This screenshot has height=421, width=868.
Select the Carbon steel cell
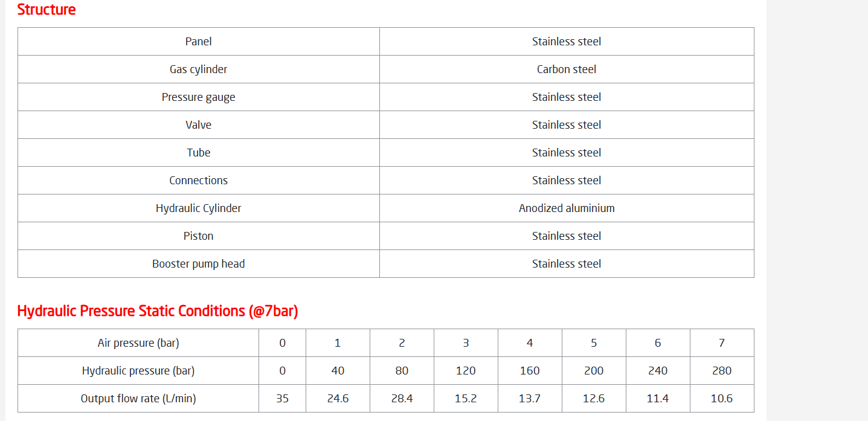567,69
